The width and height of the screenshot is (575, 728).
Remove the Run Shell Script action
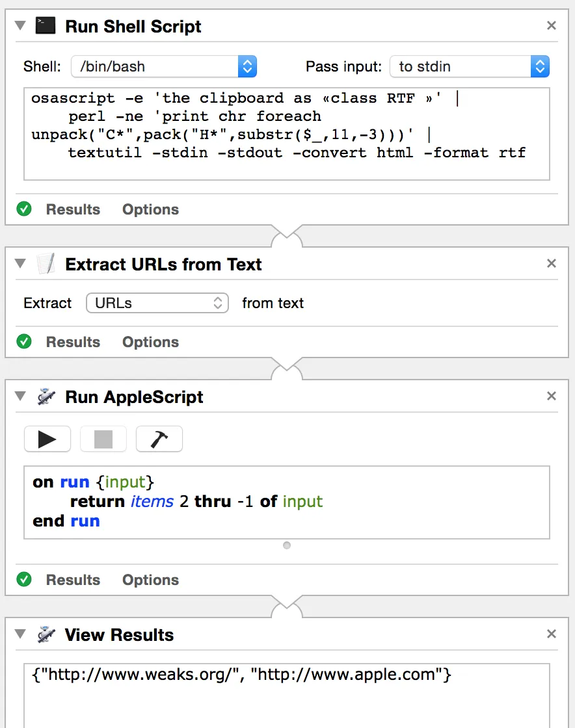[552, 26]
